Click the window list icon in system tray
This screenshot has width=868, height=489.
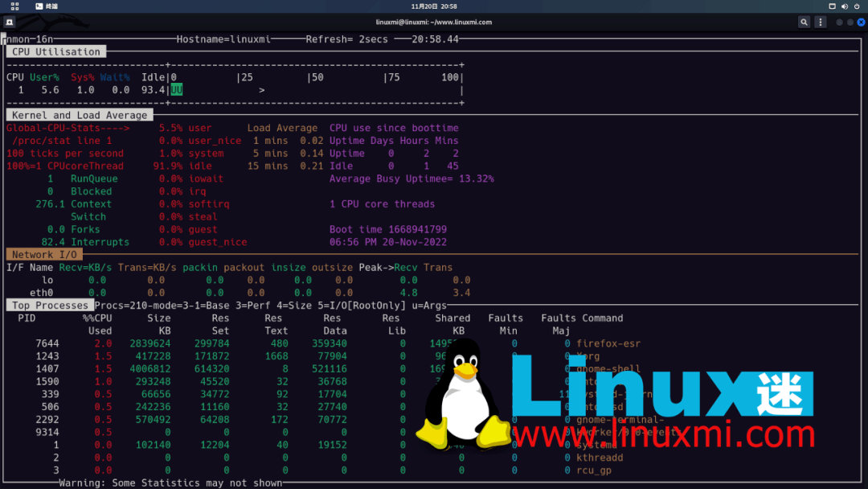tap(832, 6)
